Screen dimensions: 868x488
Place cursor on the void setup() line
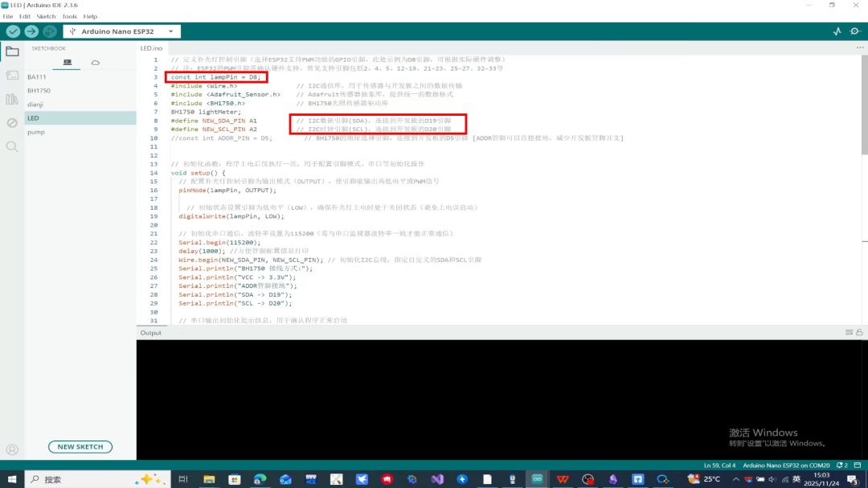[x=198, y=173]
